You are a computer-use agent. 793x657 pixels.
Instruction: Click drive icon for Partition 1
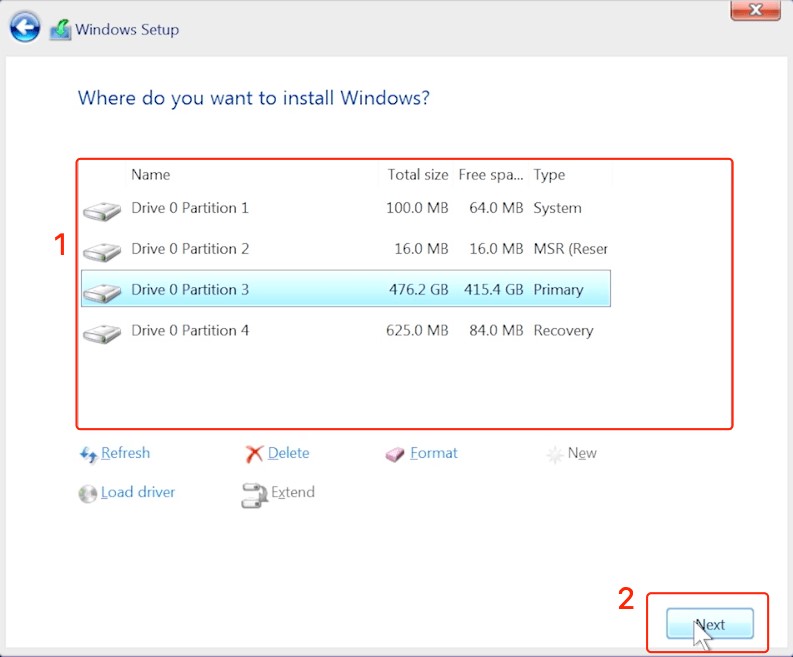[102, 211]
